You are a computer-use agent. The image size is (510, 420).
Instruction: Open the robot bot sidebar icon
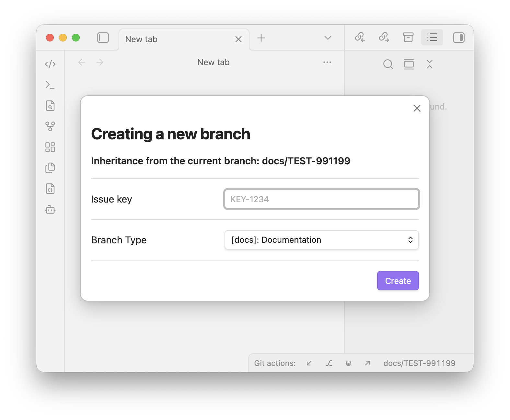click(50, 210)
